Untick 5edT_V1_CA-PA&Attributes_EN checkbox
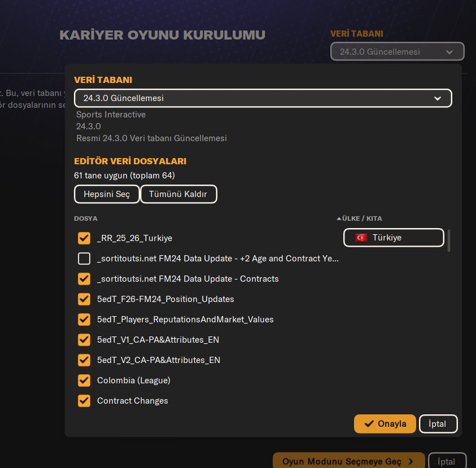The image size is (476, 468). [84, 340]
